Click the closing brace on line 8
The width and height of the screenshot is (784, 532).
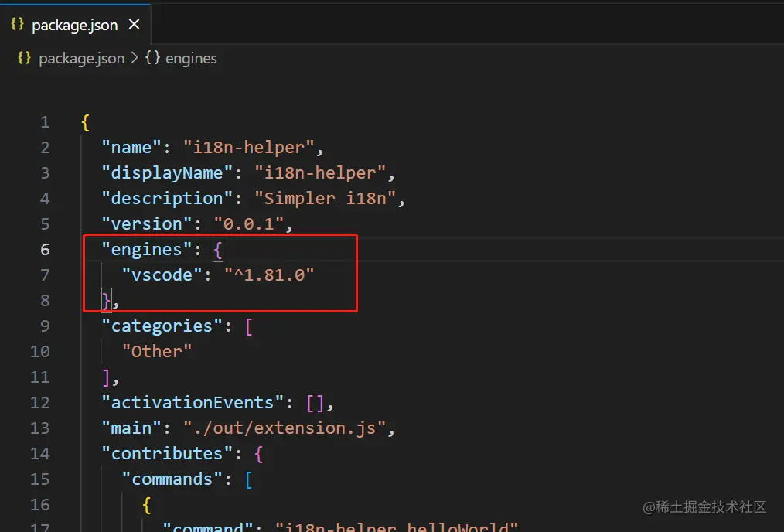point(106,301)
